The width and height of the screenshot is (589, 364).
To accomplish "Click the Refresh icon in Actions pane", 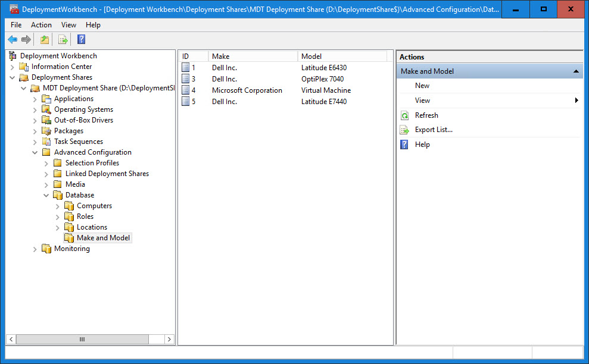I will coord(405,115).
